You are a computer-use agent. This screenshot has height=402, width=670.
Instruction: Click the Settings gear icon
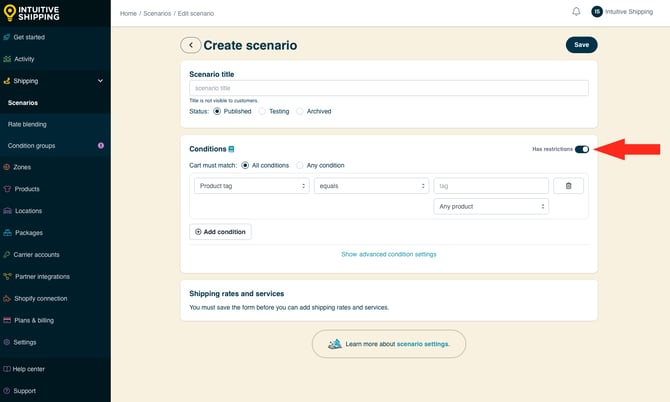[x=6, y=342]
